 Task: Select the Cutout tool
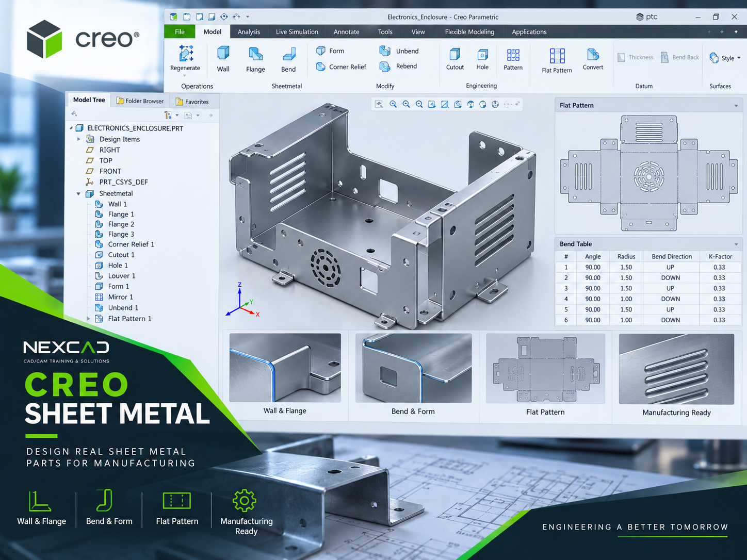(455, 59)
